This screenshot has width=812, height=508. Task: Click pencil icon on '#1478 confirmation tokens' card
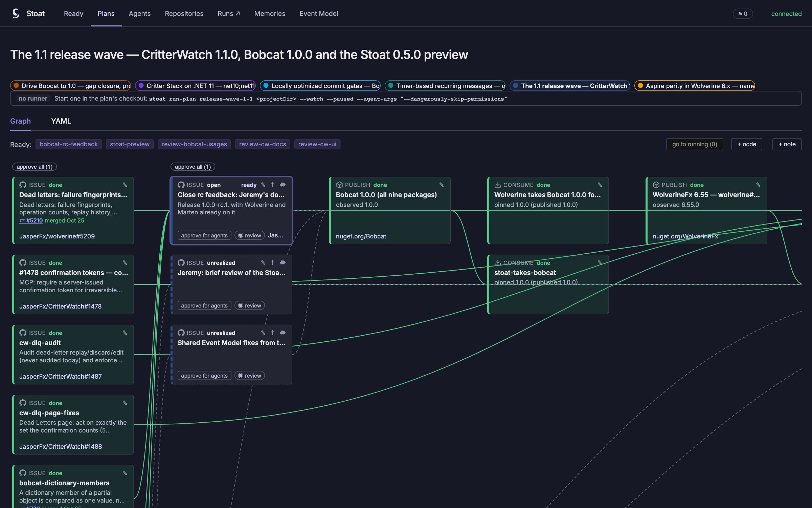(125, 263)
